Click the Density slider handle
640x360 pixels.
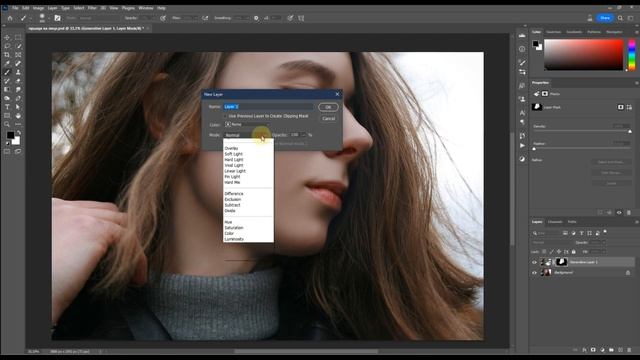(x=630, y=131)
